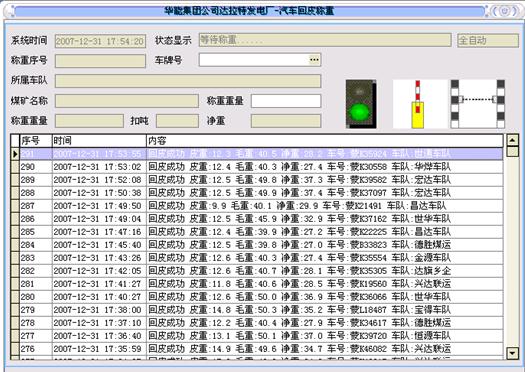Click the 状态显示 status field

click(x=325, y=40)
